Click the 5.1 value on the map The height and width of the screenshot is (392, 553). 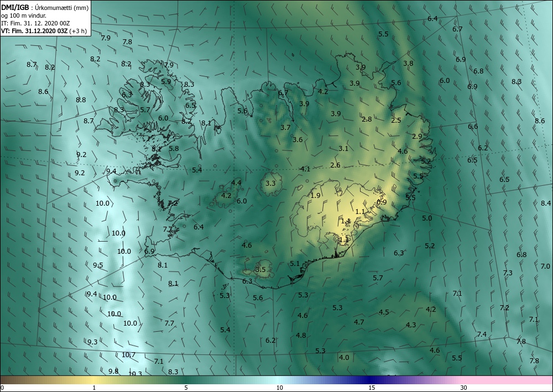(x=295, y=263)
